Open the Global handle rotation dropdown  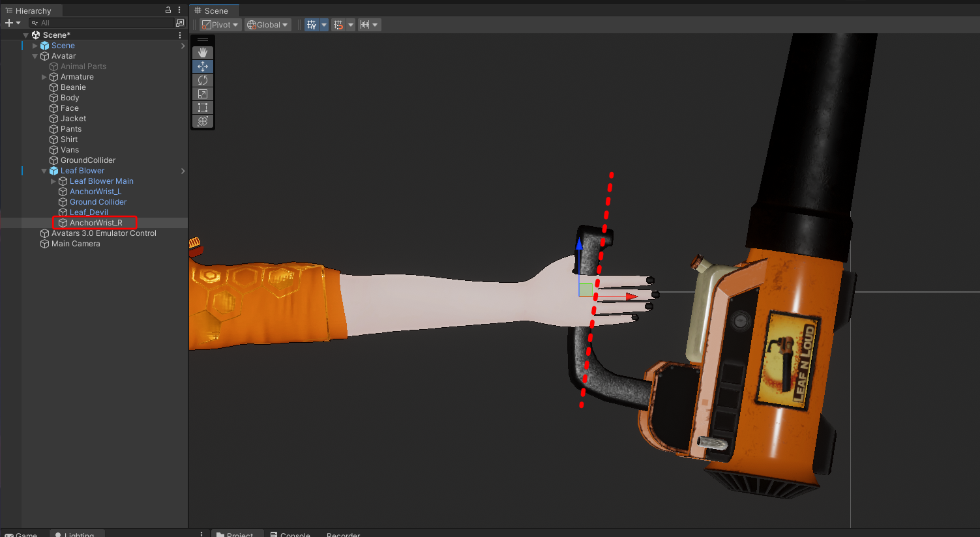[x=267, y=25]
